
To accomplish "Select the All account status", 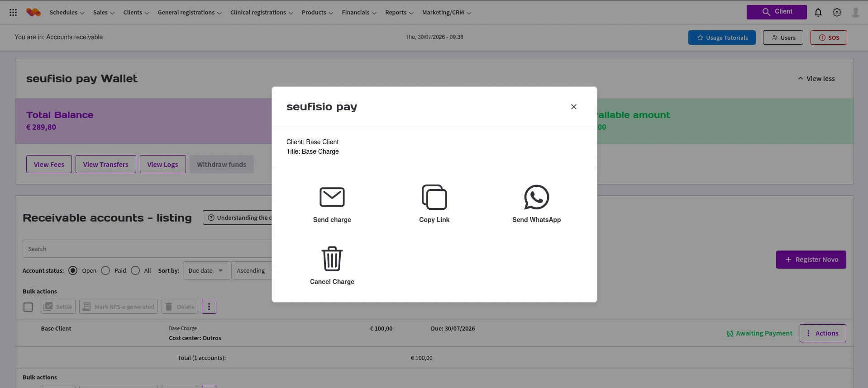I will (x=135, y=270).
